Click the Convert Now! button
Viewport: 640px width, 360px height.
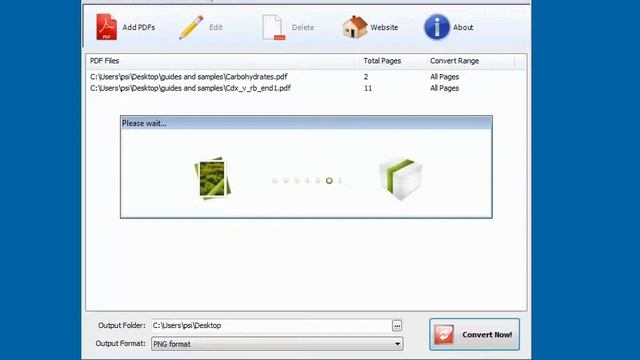pyautogui.click(x=474, y=334)
